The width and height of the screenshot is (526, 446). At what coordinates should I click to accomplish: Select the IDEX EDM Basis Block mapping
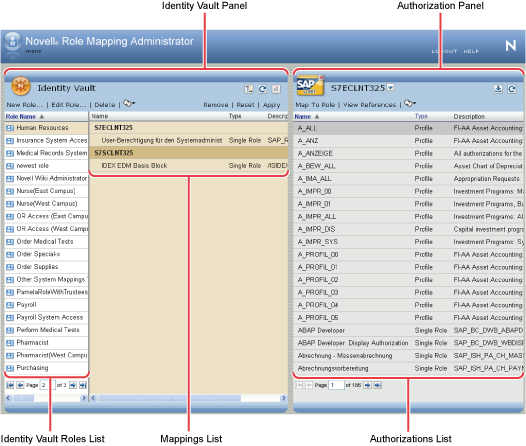[x=189, y=166]
